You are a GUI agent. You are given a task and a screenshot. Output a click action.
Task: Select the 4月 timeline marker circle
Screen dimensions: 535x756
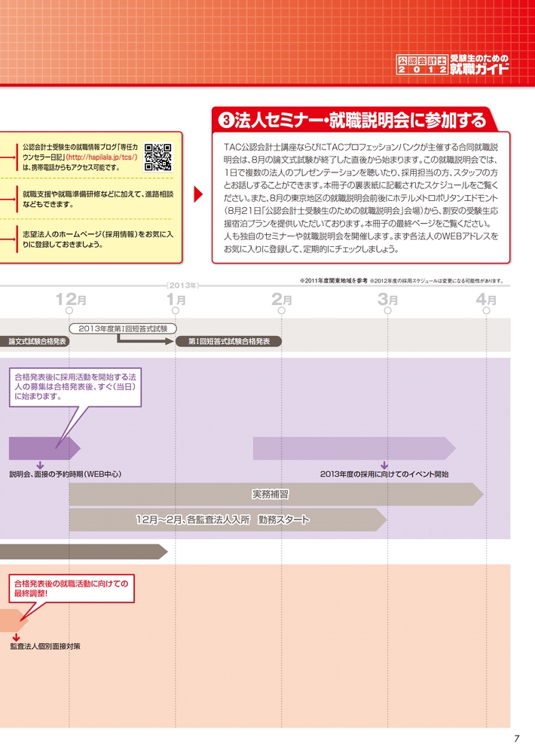(493, 309)
